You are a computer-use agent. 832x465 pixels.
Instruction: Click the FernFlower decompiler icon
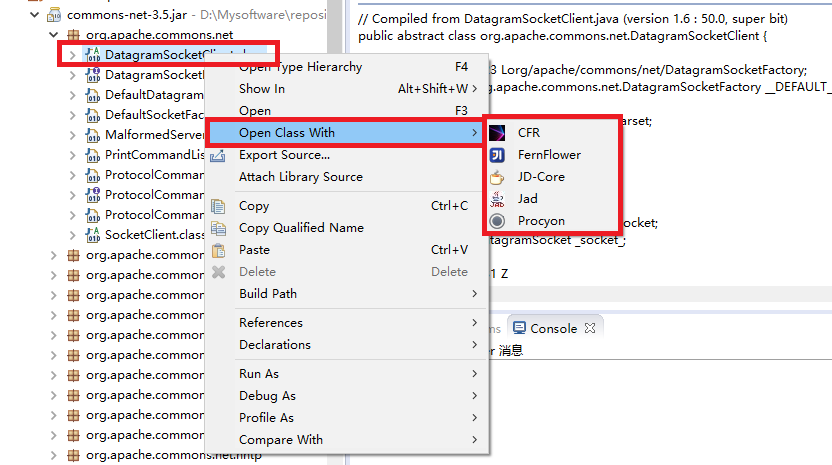pos(497,155)
